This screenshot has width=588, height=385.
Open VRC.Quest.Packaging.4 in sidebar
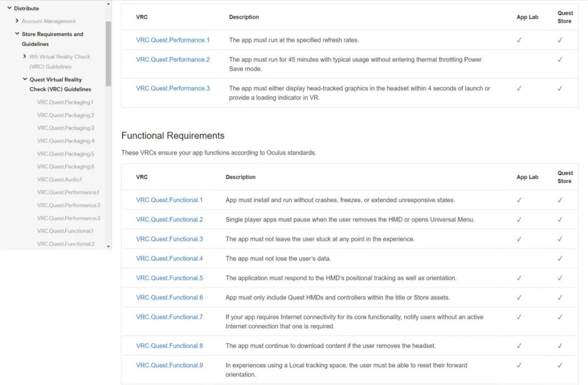pyautogui.click(x=65, y=141)
